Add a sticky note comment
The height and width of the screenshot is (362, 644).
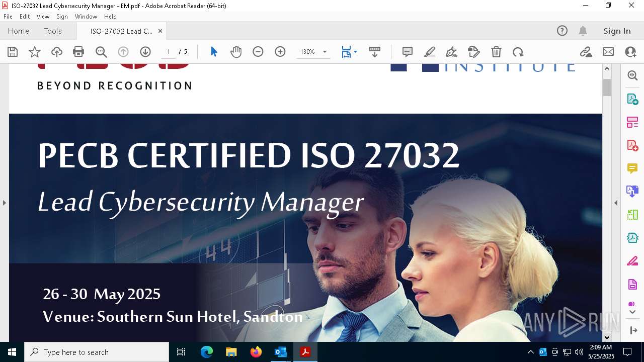pyautogui.click(x=408, y=52)
